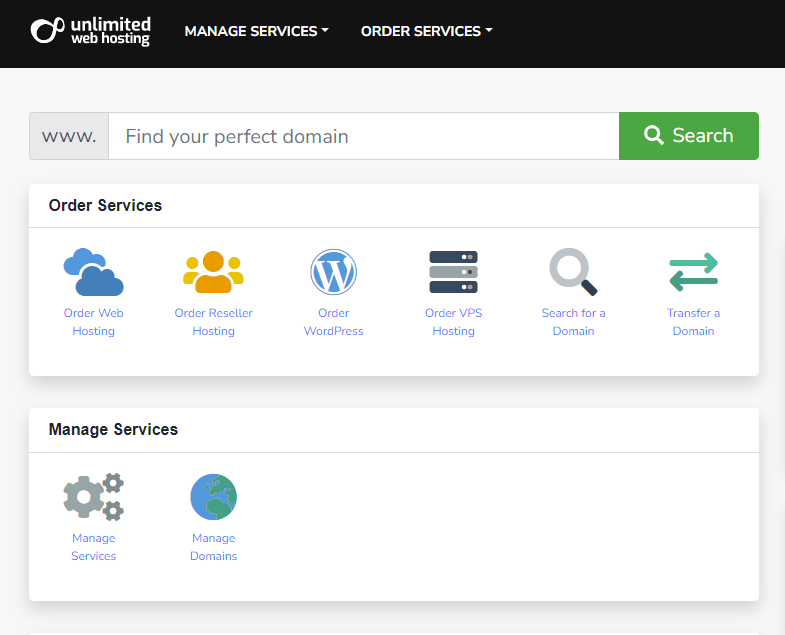
Task: Open the Manage Services dropdown menu
Action: (x=257, y=31)
